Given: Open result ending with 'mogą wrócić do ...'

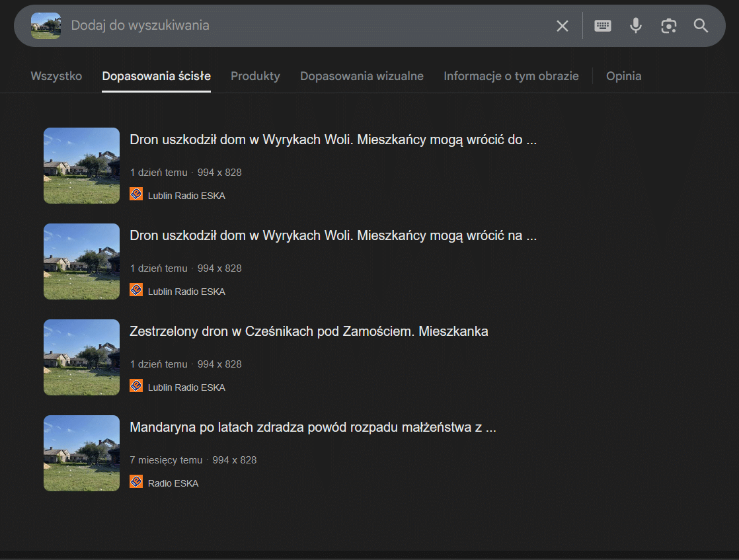Looking at the screenshot, I should coord(332,140).
